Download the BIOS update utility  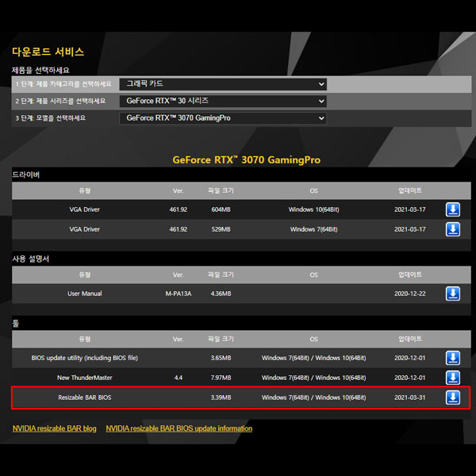(453, 358)
